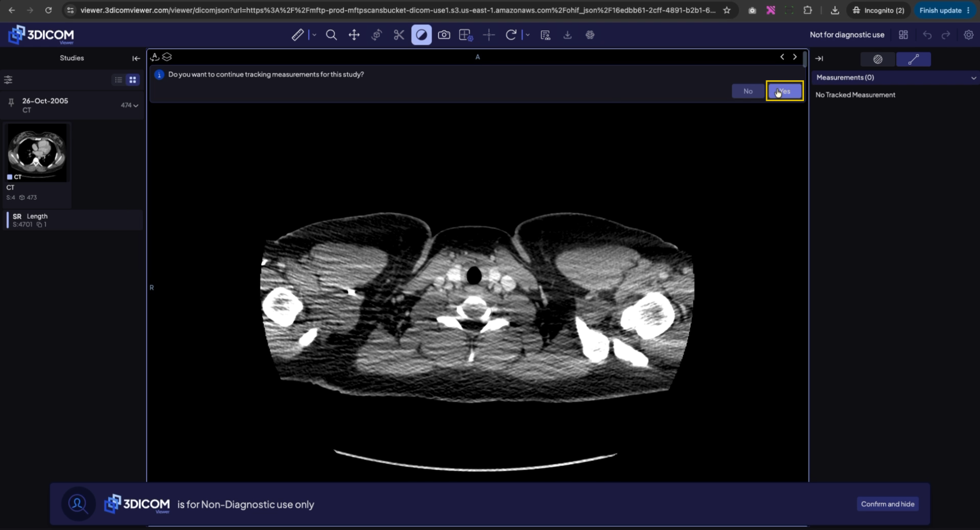Click the Reset view rotate icon
Screen dimensions: 980x530
tap(511, 35)
